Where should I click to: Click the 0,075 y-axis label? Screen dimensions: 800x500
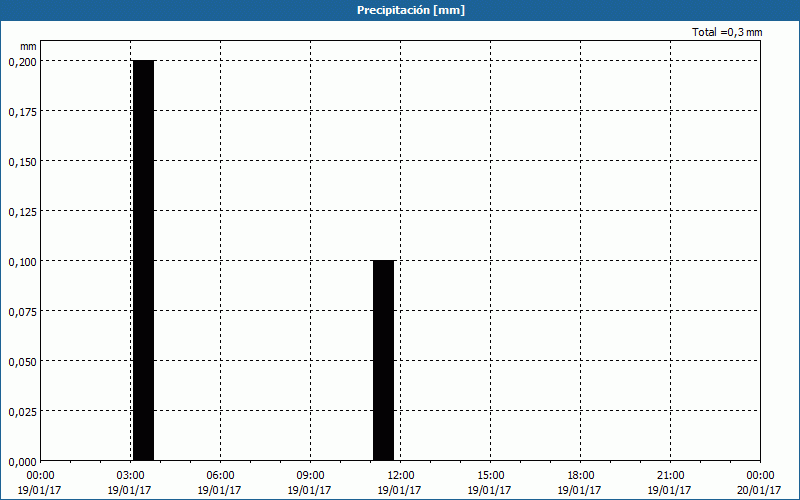click(x=22, y=311)
